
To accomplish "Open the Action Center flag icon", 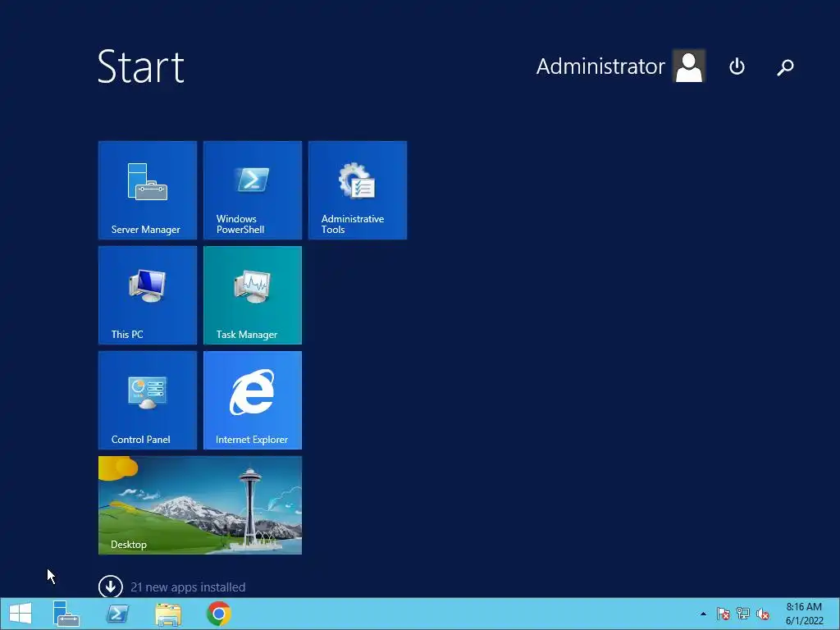I will click(724, 614).
